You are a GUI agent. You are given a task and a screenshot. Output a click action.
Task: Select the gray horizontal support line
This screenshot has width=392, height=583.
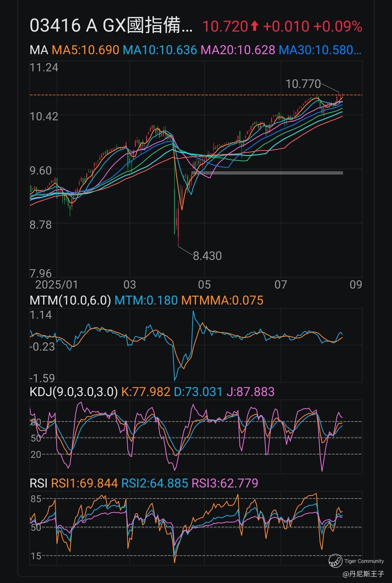tap(267, 173)
